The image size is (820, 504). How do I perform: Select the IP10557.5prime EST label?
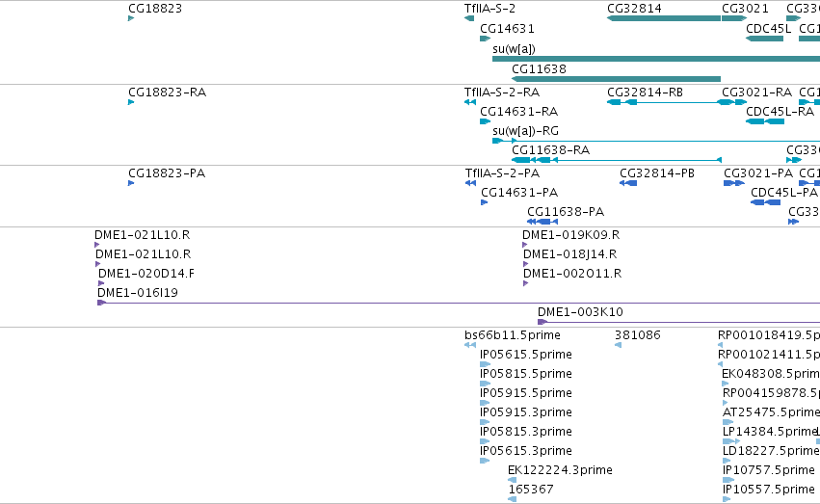point(768,491)
